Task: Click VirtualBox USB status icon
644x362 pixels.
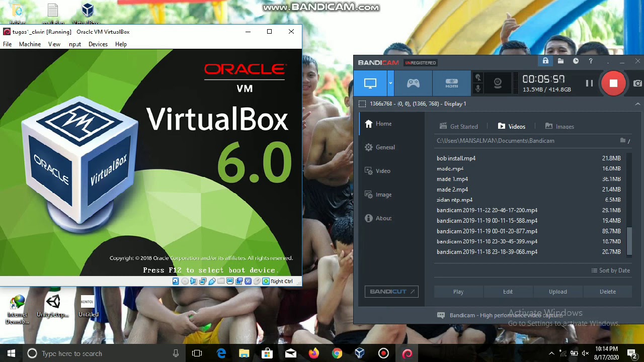Action: click(212, 281)
